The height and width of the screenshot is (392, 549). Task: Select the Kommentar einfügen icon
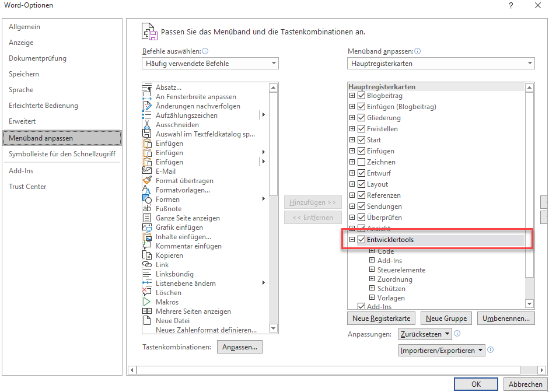pyautogui.click(x=147, y=246)
